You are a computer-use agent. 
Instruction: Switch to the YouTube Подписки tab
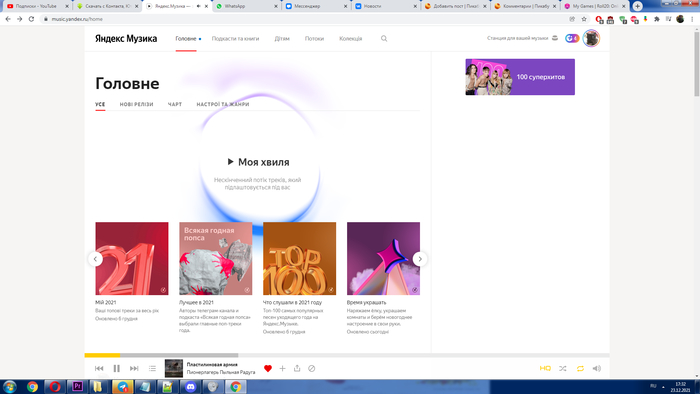point(36,6)
